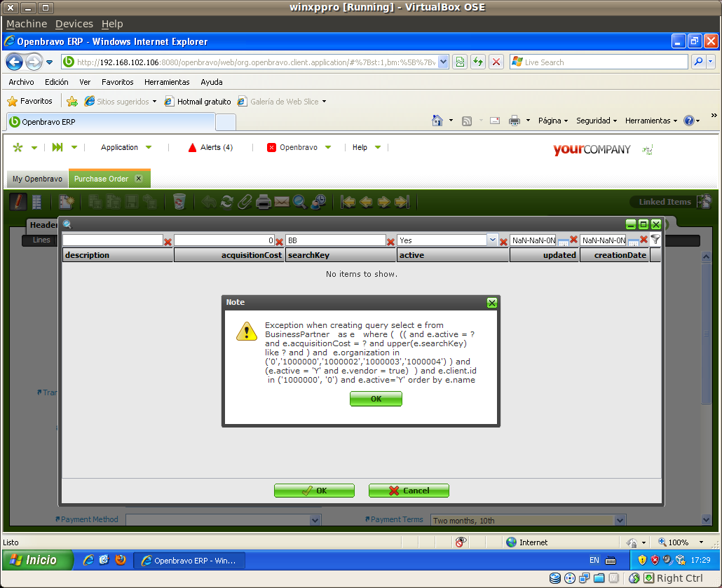Click the grid view icon in the toolbar
722x588 pixels.
click(x=37, y=202)
